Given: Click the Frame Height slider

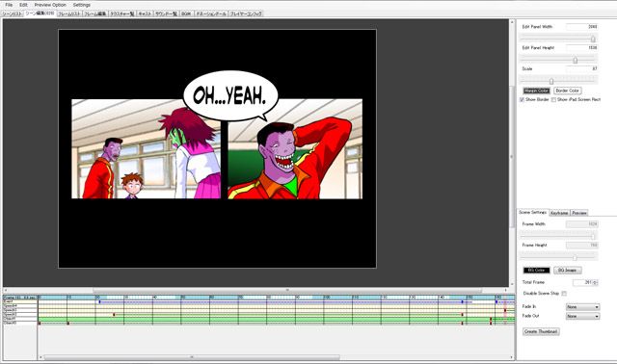Looking at the screenshot, I should tap(559, 257).
